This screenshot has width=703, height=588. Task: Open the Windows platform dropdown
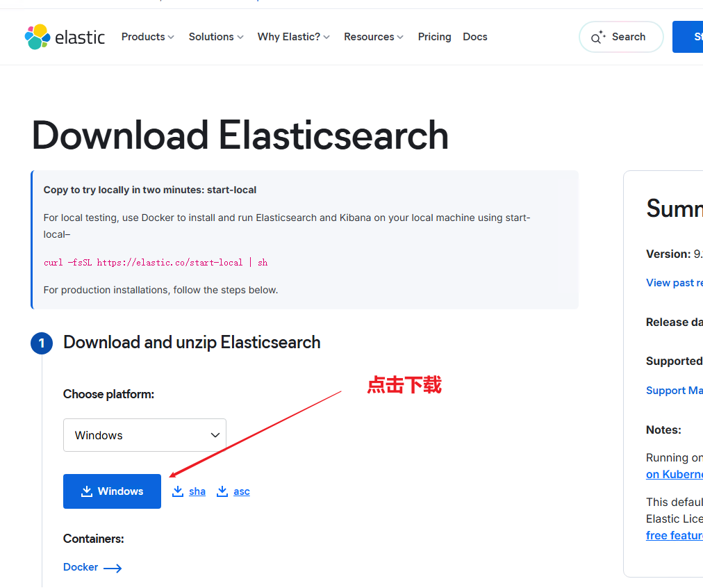pos(144,435)
